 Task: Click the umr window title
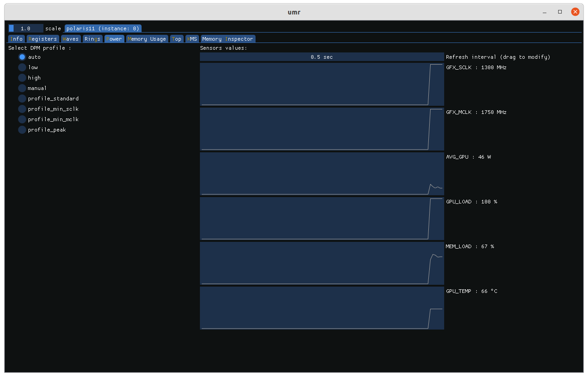click(294, 12)
